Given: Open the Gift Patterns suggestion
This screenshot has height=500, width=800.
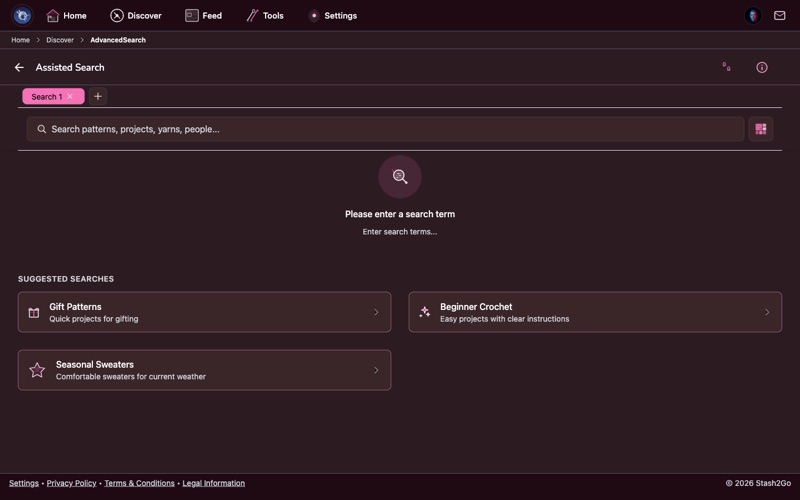Looking at the screenshot, I should point(205,312).
